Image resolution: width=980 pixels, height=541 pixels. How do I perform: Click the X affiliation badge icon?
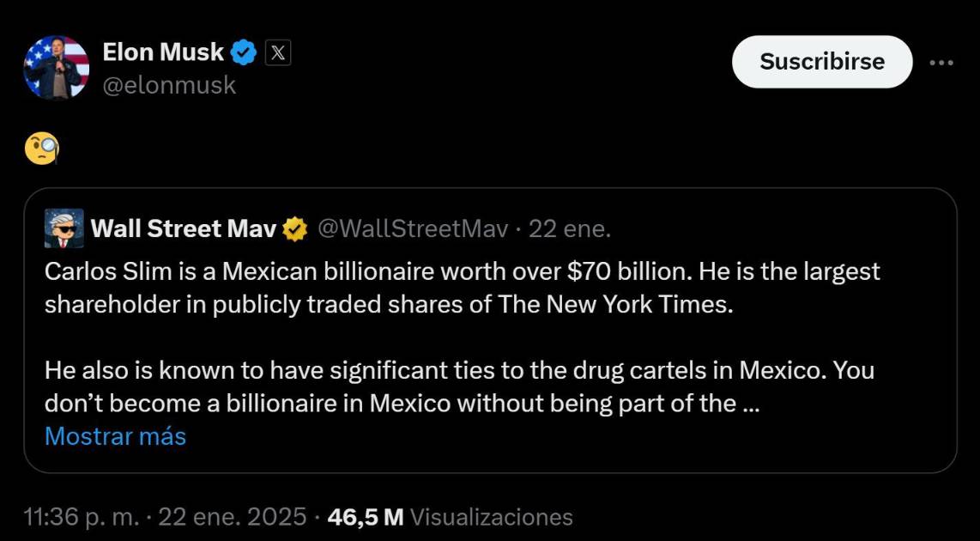click(277, 53)
